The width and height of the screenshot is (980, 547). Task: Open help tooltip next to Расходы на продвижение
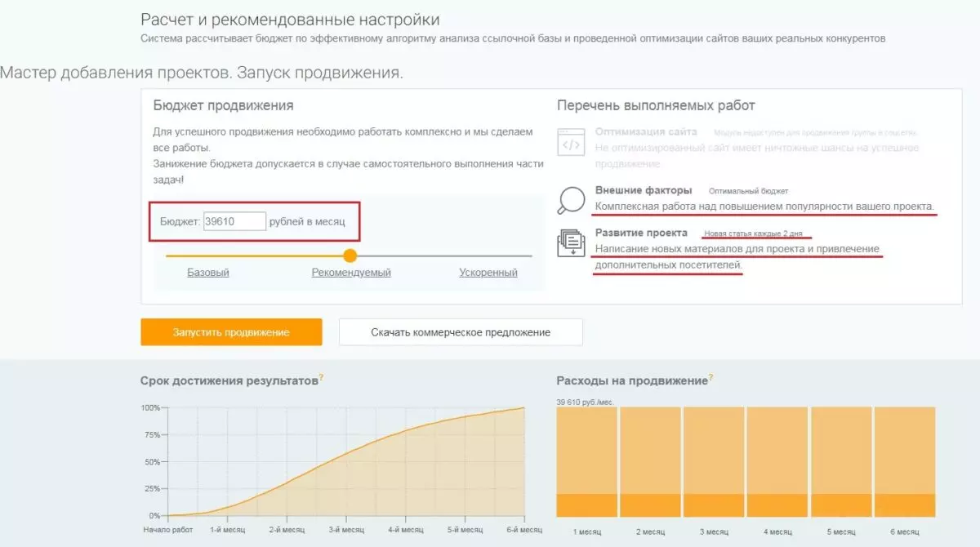click(710, 377)
